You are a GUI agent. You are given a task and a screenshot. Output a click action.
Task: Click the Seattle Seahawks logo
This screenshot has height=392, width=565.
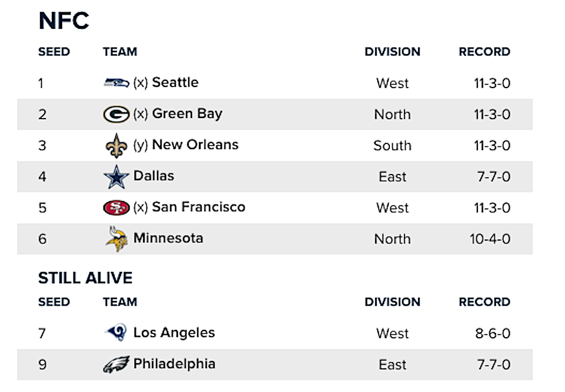pyautogui.click(x=116, y=83)
